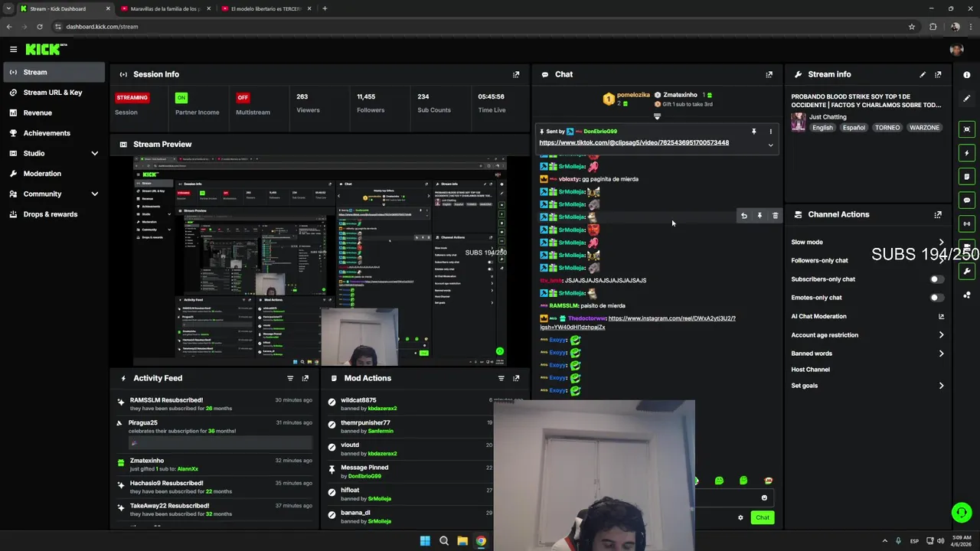
Task: Toggle the Multistream OFF badge
Action: (x=243, y=98)
